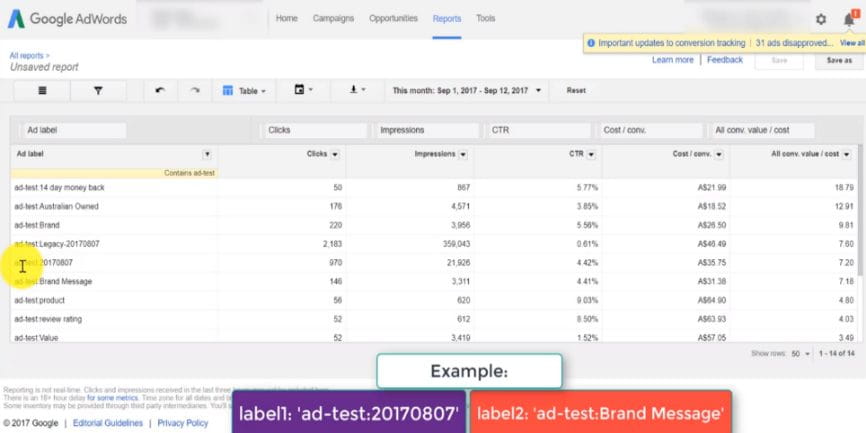Open the Clicks column dropdown arrow
Image resolution: width=866 pixels, height=433 pixels.
(335, 155)
